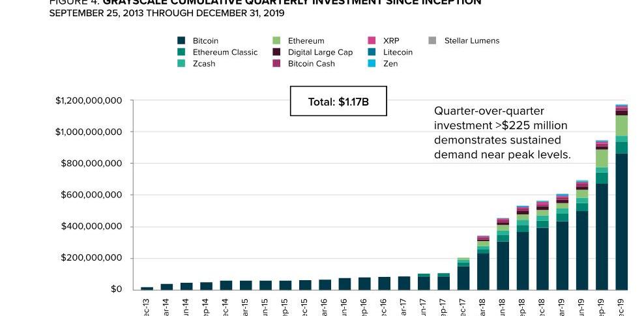
Task: Select the 'Bitcoin' legend label
Action: pos(205,41)
